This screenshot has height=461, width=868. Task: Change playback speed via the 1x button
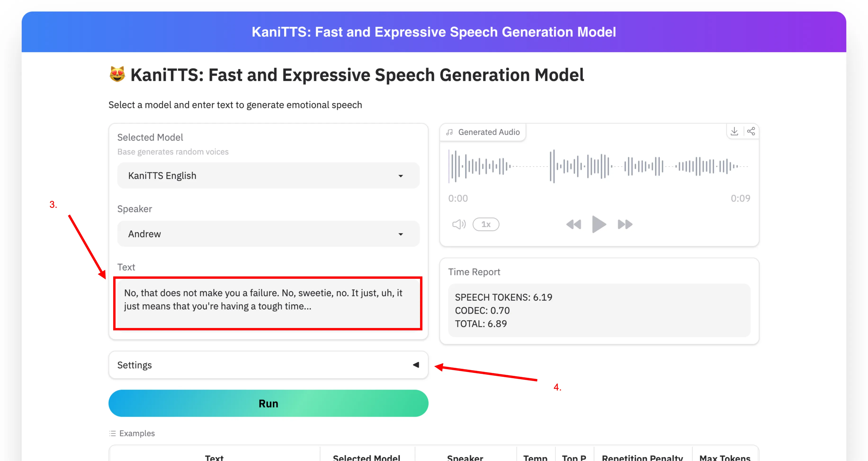pyautogui.click(x=486, y=224)
